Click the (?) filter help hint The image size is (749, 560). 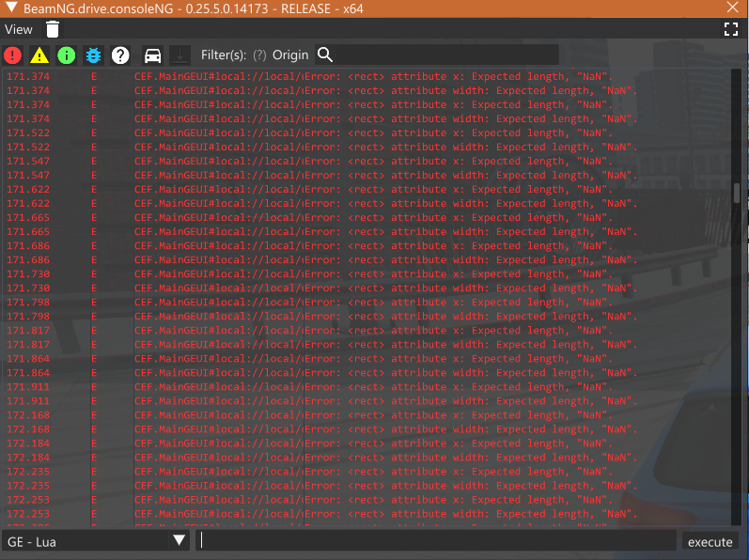[x=259, y=55]
